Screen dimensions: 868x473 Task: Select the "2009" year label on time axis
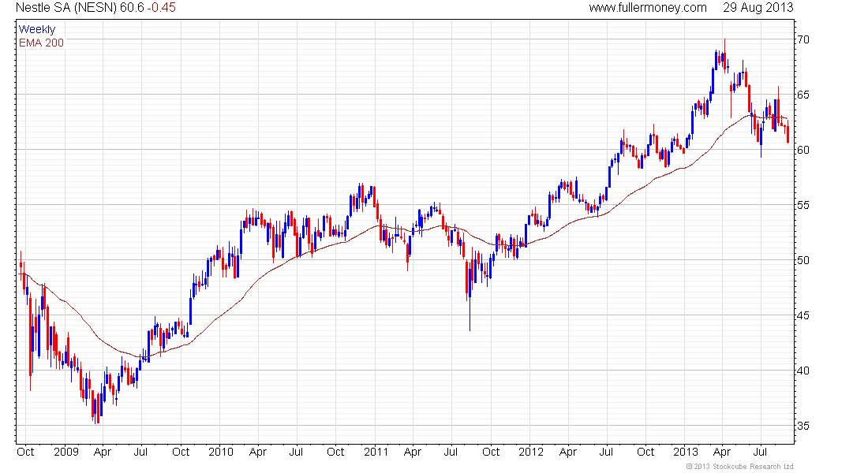[x=65, y=452]
